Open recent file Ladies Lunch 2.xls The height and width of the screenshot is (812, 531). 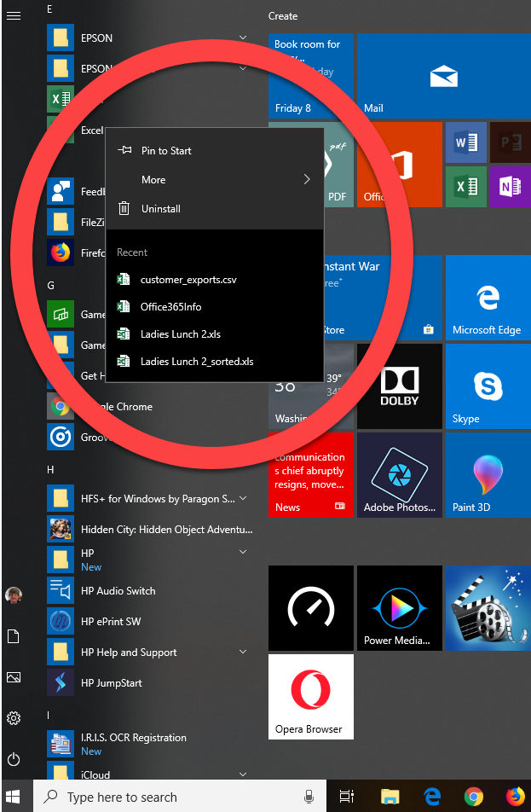(x=214, y=334)
